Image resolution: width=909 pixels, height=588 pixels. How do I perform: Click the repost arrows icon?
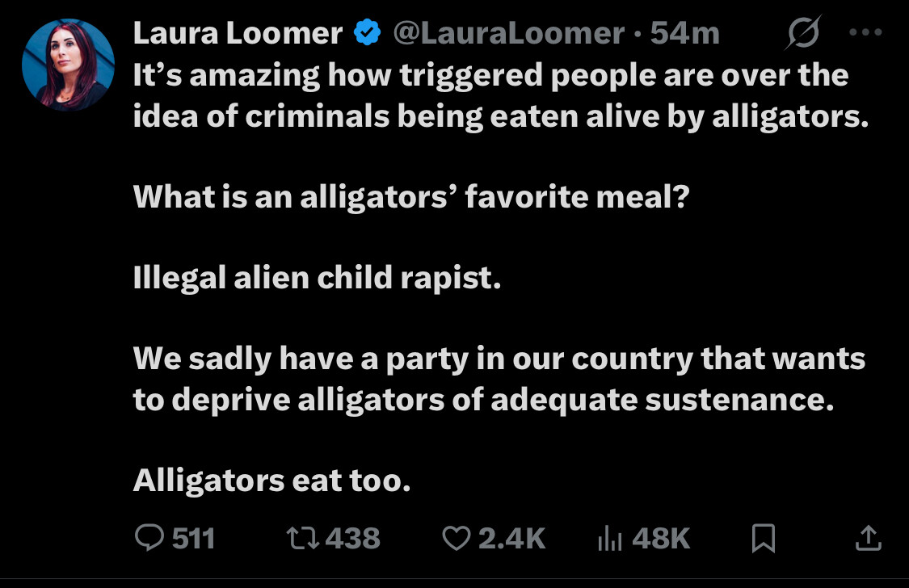pos(303,538)
